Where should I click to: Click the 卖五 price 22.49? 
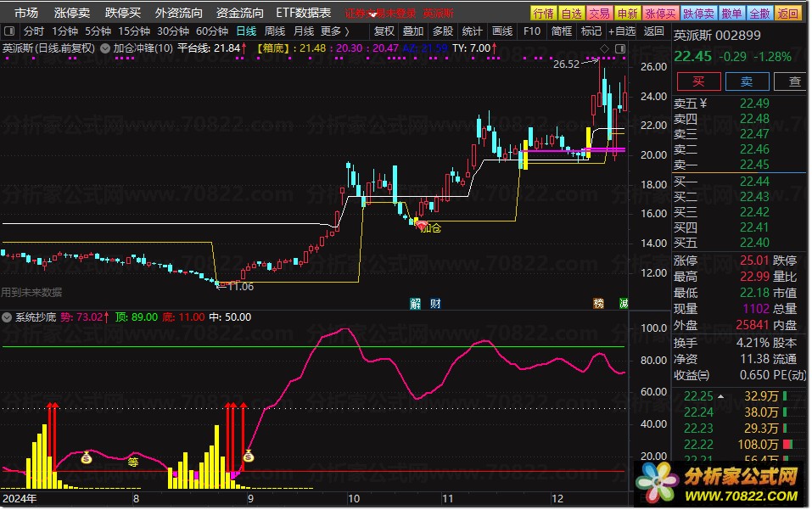[x=754, y=104]
